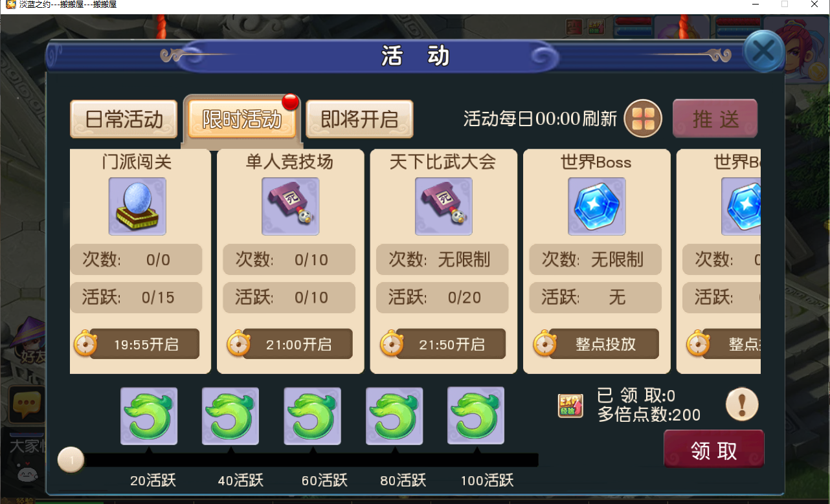The height and width of the screenshot is (504, 830).
Task: Click the 推送 button
Action: coord(715,118)
